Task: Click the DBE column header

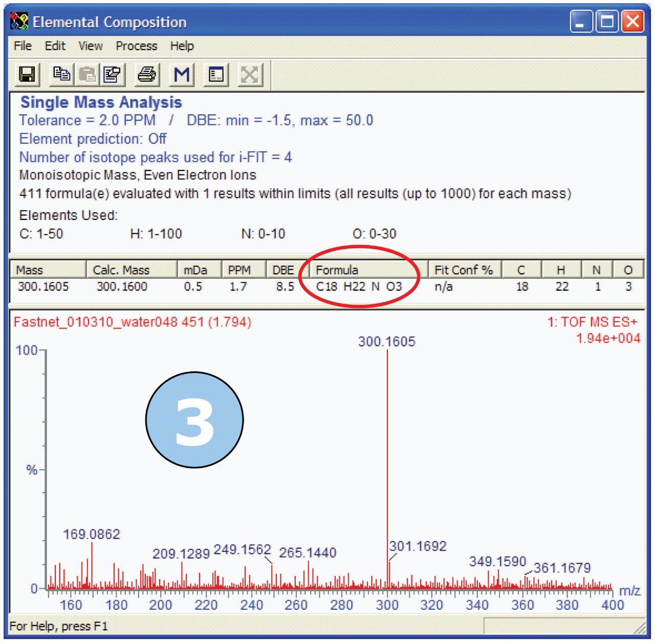Action: (x=288, y=270)
